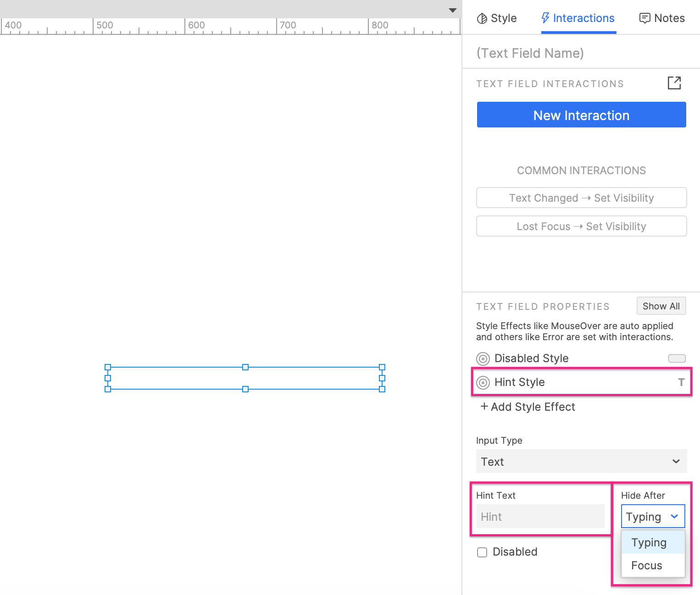This screenshot has width=700, height=595.
Task: Click the Style tab's leaf icon
Action: (482, 18)
